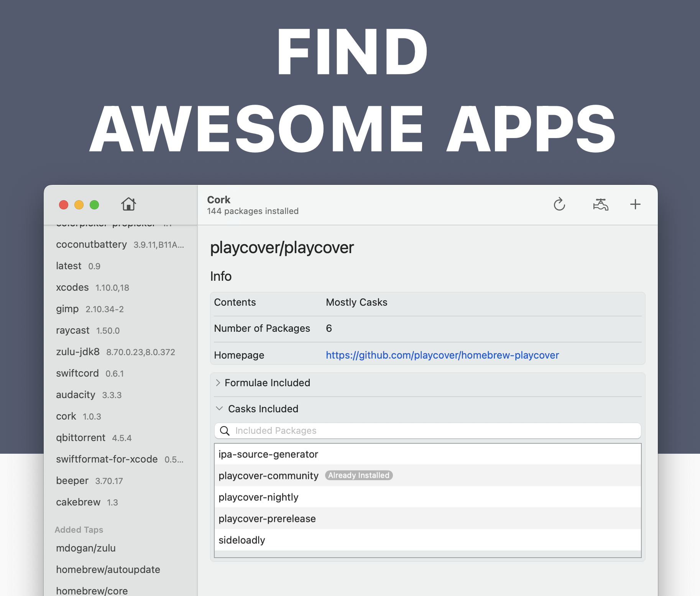Click the plus install package icon

click(635, 204)
